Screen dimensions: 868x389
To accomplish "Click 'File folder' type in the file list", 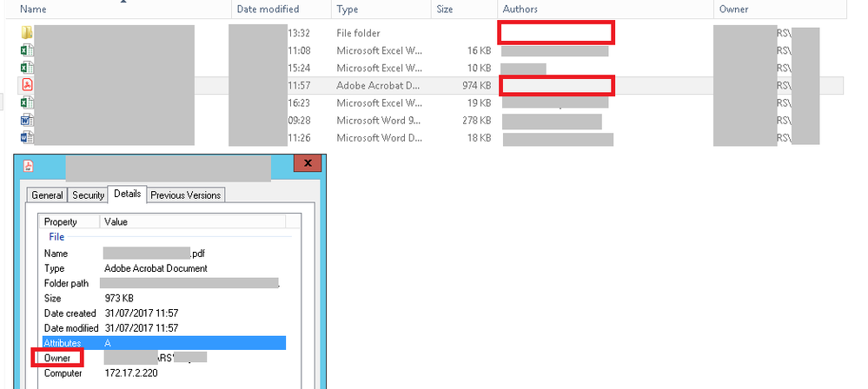I will (358, 33).
